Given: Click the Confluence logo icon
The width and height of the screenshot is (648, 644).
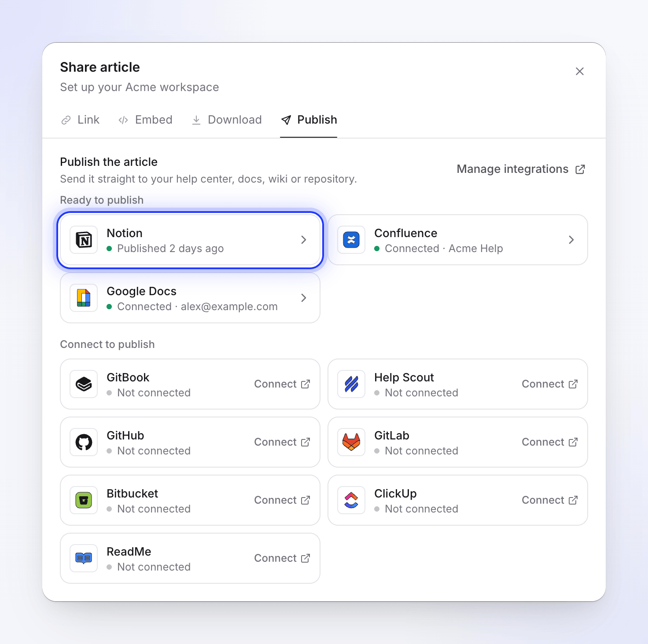Looking at the screenshot, I should coord(351,240).
